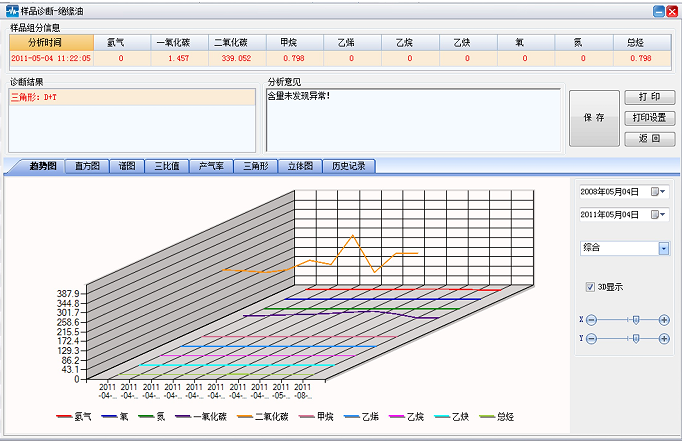Image resolution: width=682 pixels, height=441 pixels.
Task: Minimize the 样品诊断 window
Action: 659,10
